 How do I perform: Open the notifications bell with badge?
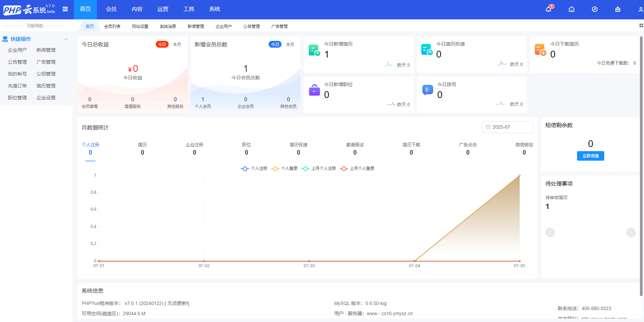(548, 9)
